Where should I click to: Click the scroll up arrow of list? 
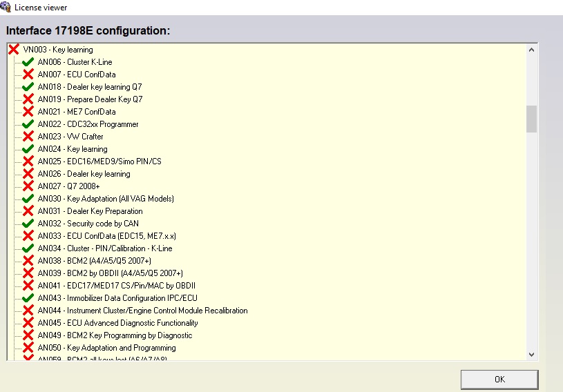531,50
